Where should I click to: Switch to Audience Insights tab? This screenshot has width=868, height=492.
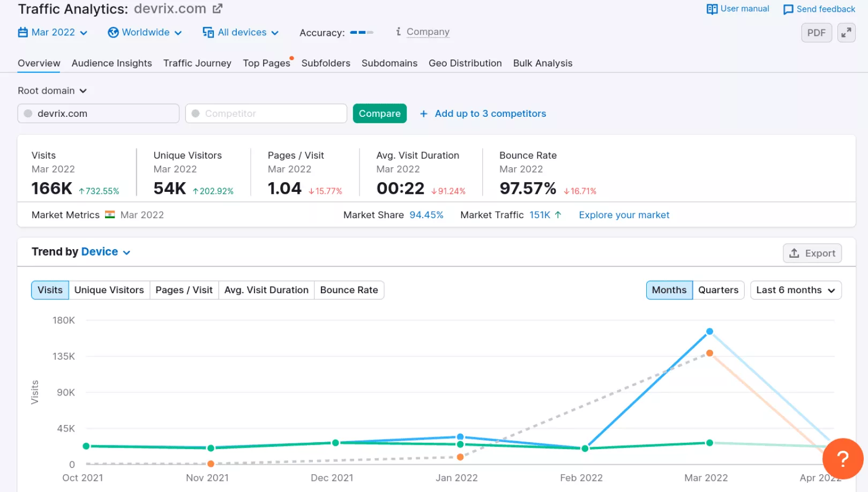click(111, 63)
